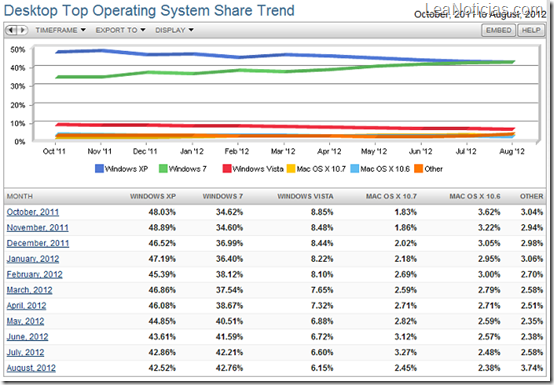Click the Mar '12 axis label
554x385 pixels.
(283, 151)
